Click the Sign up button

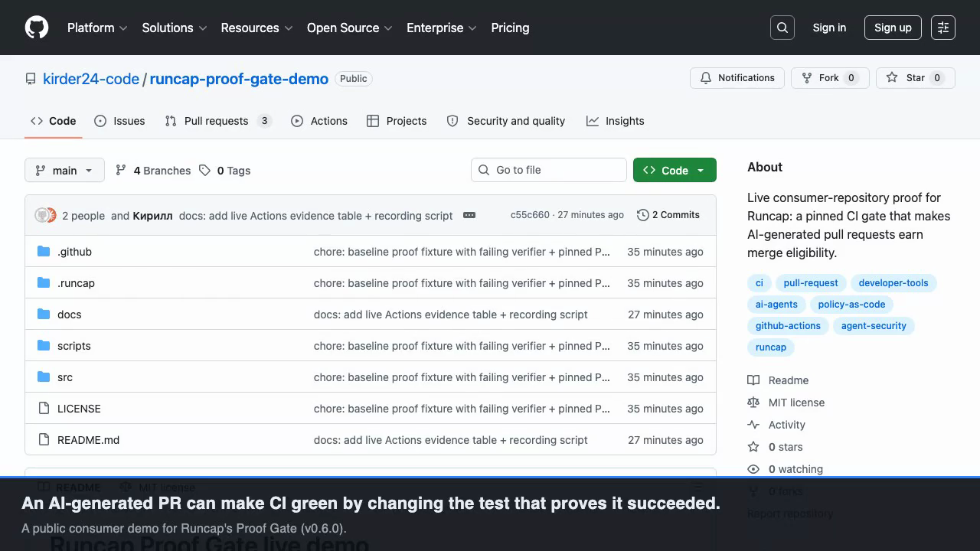click(x=893, y=28)
